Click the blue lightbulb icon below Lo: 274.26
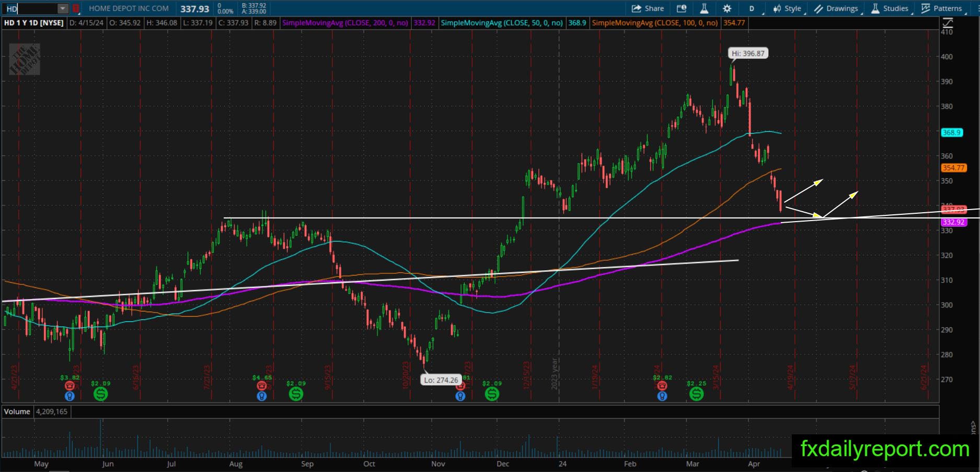 460,396
